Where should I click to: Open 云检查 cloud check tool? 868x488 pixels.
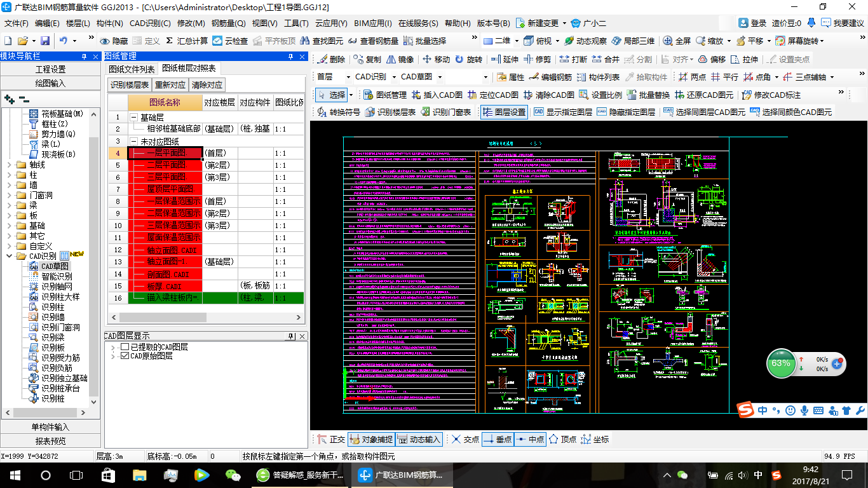pyautogui.click(x=230, y=41)
